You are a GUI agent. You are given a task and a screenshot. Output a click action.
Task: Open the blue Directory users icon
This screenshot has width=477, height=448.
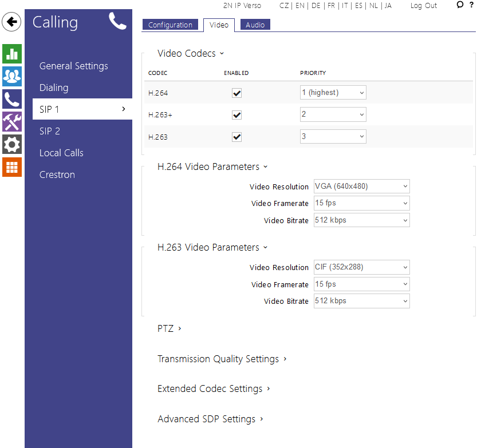click(x=11, y=76)
